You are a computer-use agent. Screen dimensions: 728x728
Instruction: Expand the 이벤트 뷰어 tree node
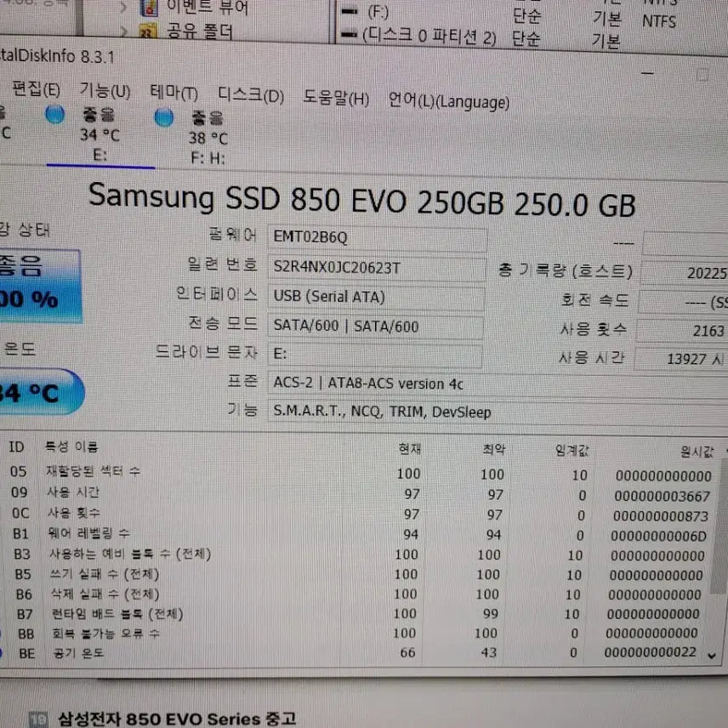(123, 7)
